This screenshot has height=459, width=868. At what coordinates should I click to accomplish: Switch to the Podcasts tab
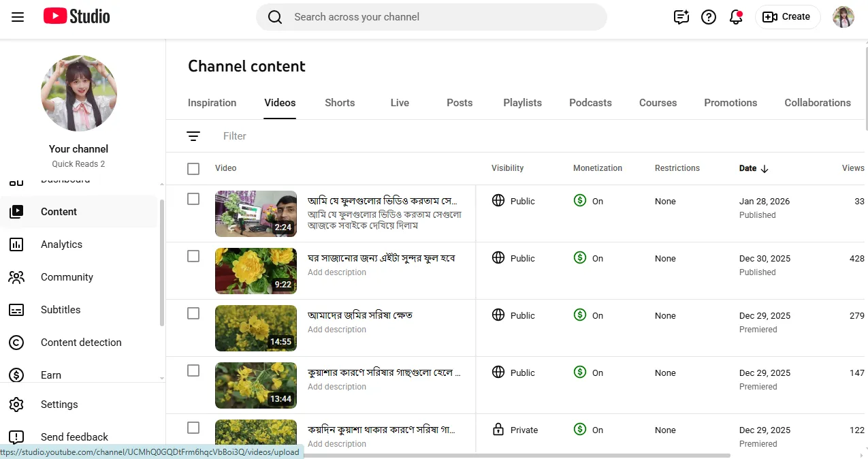point(590,103)
